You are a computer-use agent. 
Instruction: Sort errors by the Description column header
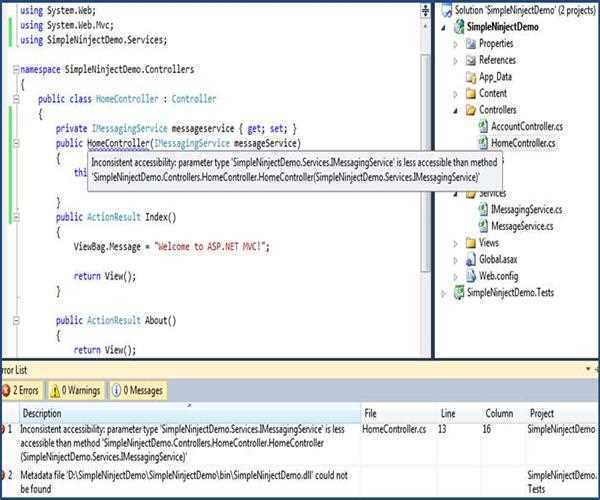point(42,413)
